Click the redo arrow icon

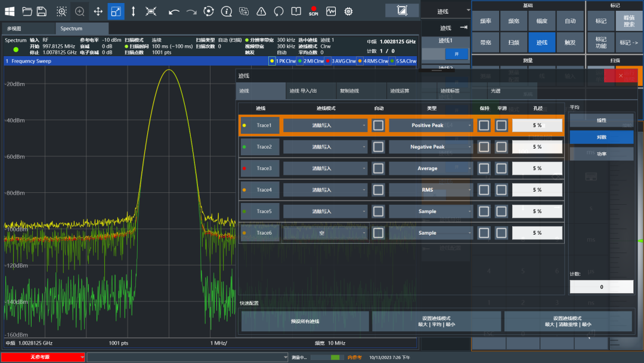pos(191,11)
